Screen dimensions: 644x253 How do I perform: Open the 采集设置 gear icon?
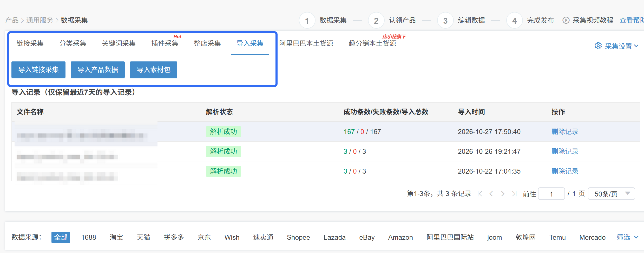pyautogui.click(x=598, y=46)
